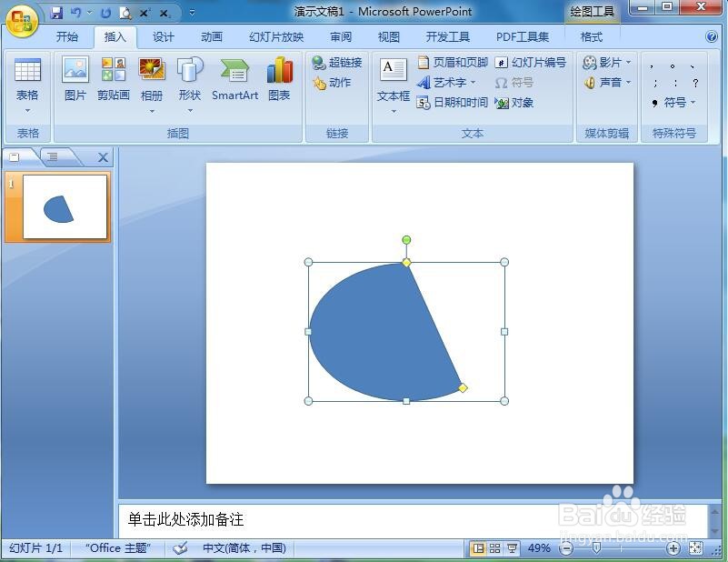This screenshot has height=562, width=728.
Task: Switch to the 开始 tab
Action: (67, 36)
